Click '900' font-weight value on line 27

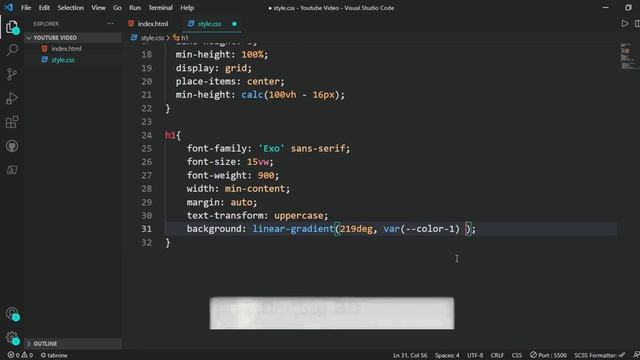point(266,176)
